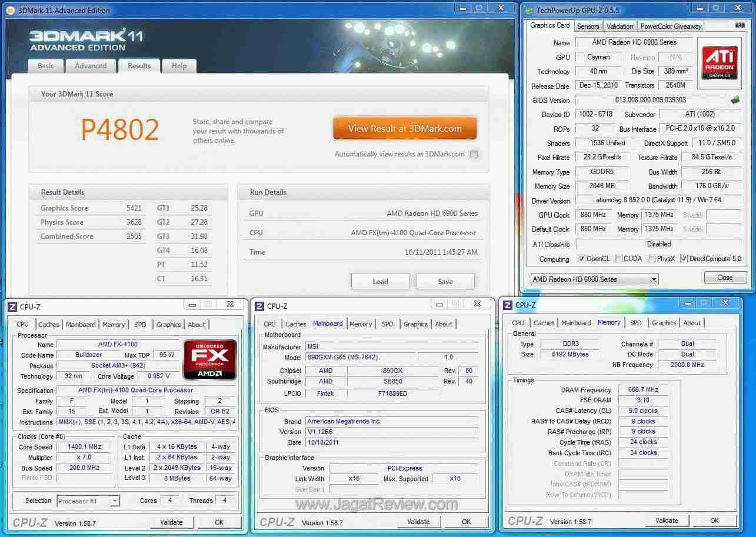Click OK in the CPU-Z memory window

point(715,521)
